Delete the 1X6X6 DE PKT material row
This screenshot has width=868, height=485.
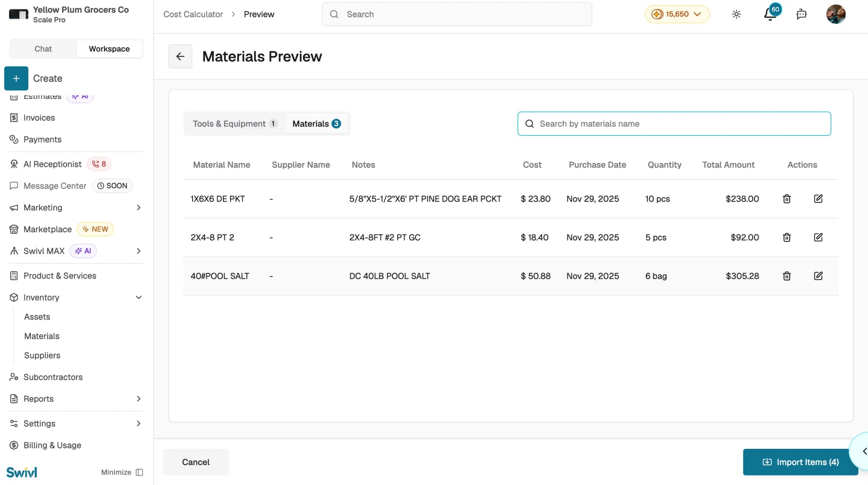tap(787, 199)
